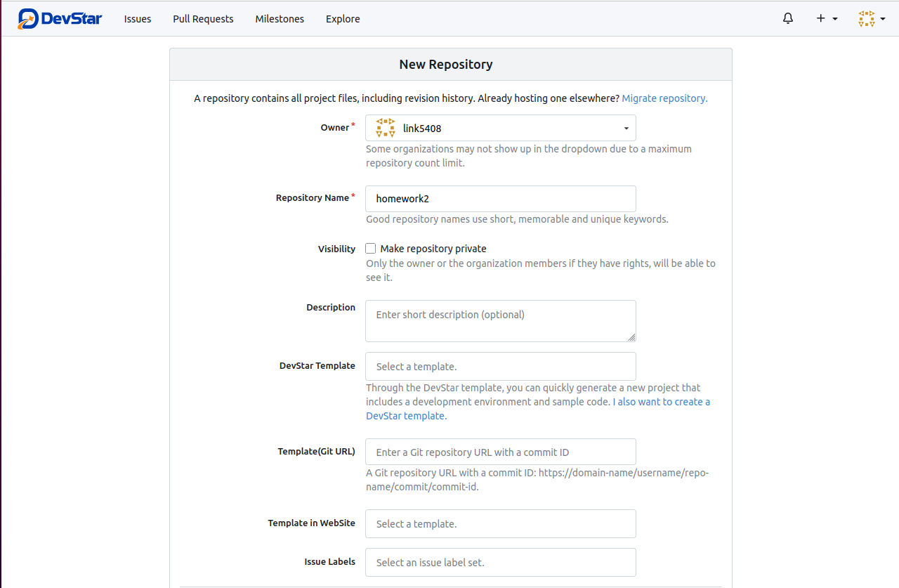Focus the Repository Name field
The width and height of the screenshot is (899, 588).
click(501, 199)
